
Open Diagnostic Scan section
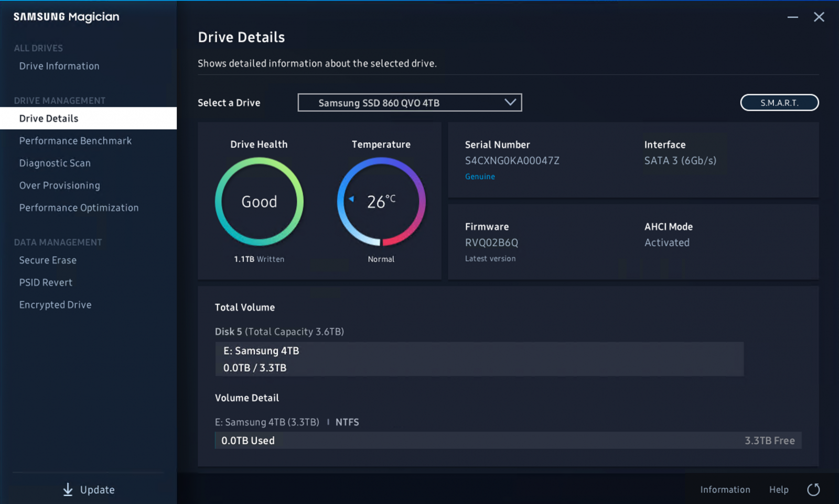(55, 163)
